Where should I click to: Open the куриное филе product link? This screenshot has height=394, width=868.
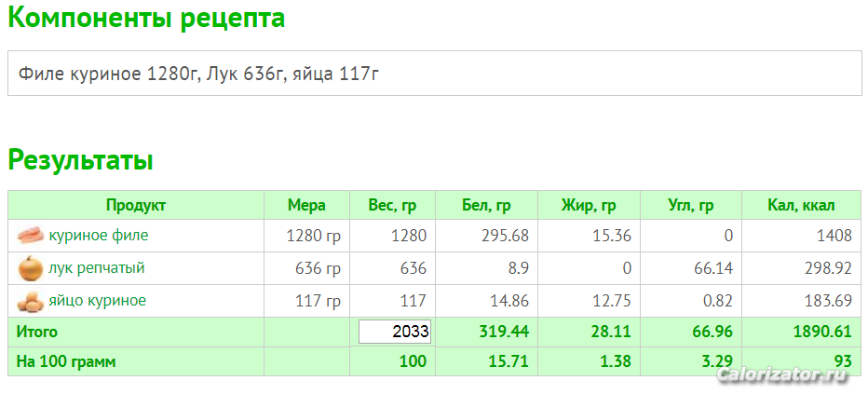99,235
